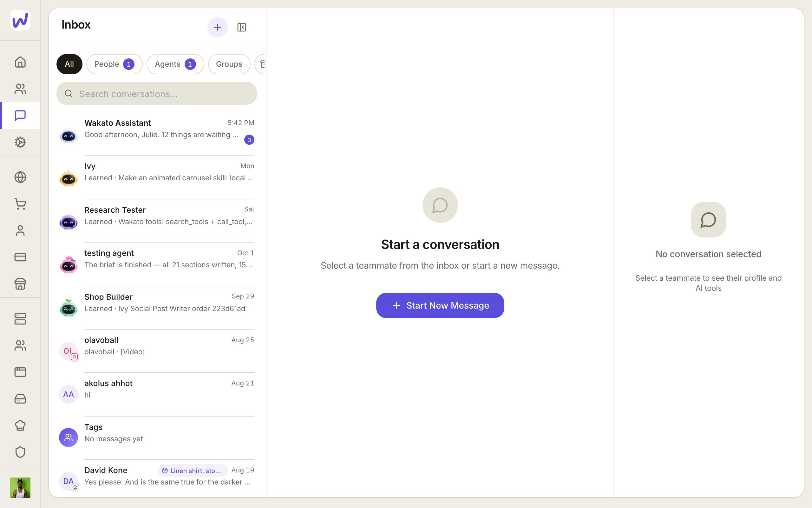The height and width of the screenshot is (508, 812).
Task: Click the Search conversations field
Action: pos(156,93)
